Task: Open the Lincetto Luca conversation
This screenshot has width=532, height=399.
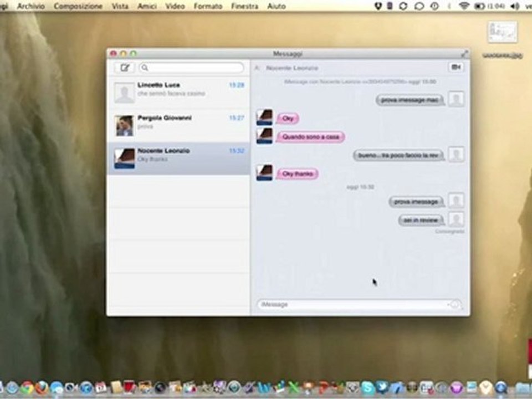Action: coord(179,93)
